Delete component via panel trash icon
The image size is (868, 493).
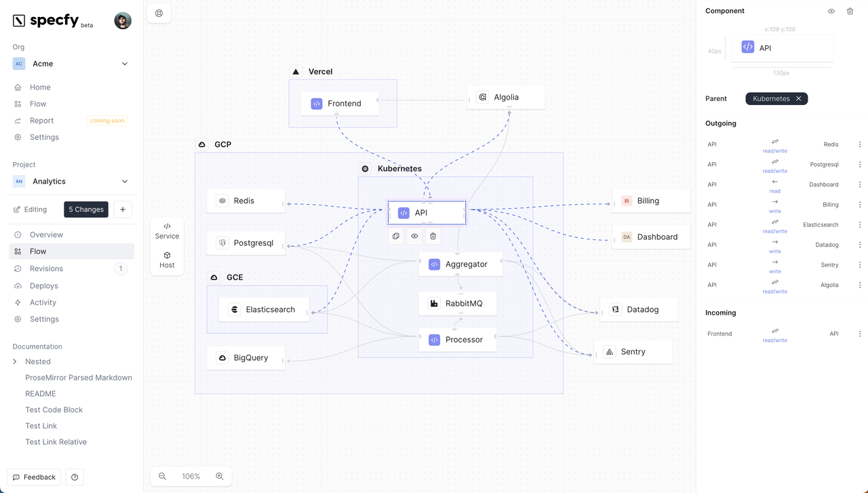pyautogui.click(x=850, y=11)
